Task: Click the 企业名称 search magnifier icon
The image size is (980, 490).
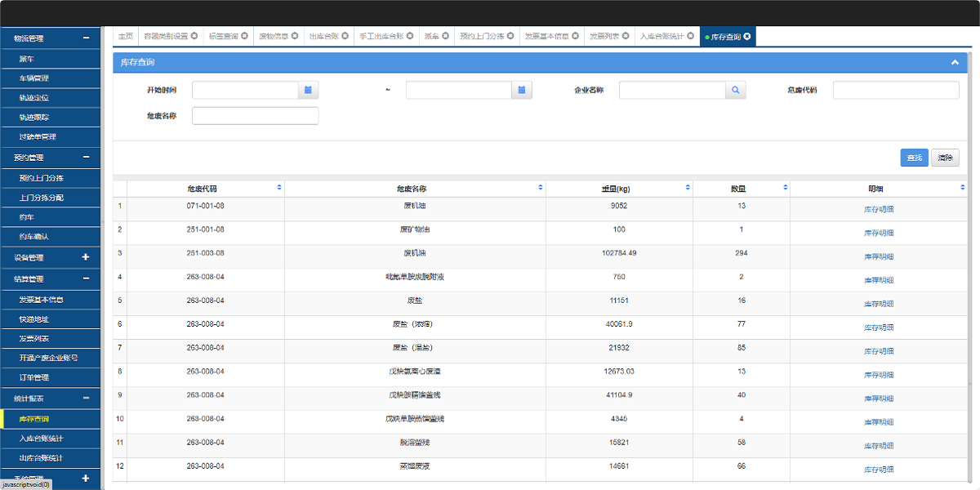Action: pos(735,90)
